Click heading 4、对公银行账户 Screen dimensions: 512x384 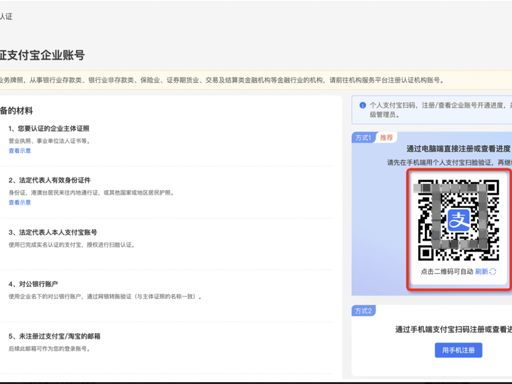point(33,284)
